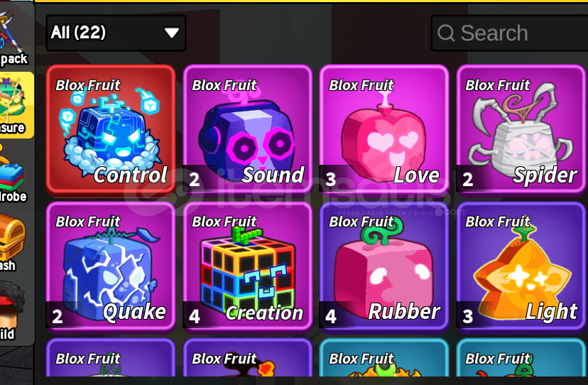Open the wardrobe sidebar tab
The height and width of the screenshot is (385, 588).
13,175
